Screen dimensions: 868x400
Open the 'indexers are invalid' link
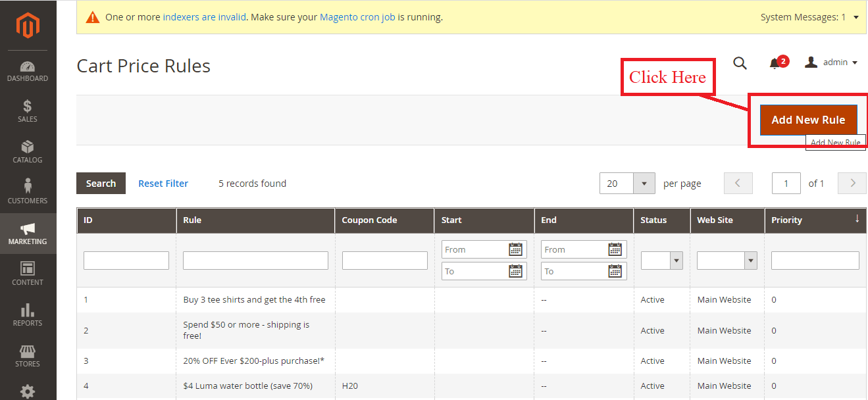click(x=205, y=17)
